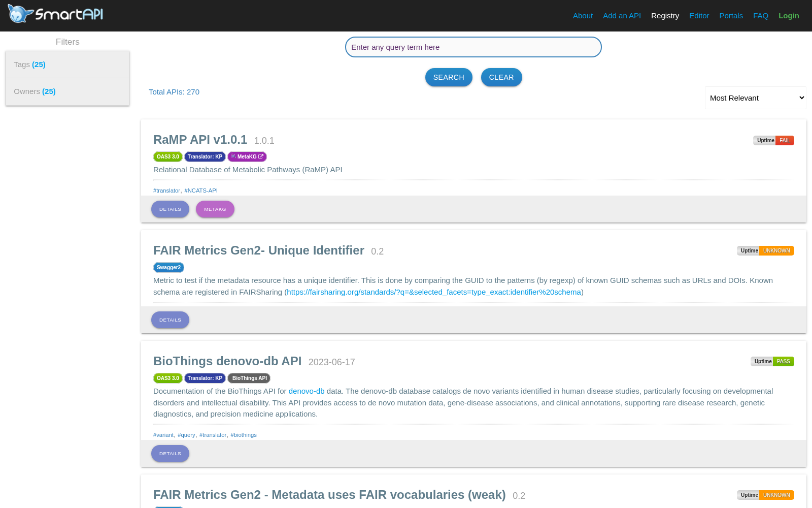The height and width of the screenshot is (508, 812).
Task: Follow the fairsharing.org standards link
Action: pyautogui.click(x=434, y=292)
